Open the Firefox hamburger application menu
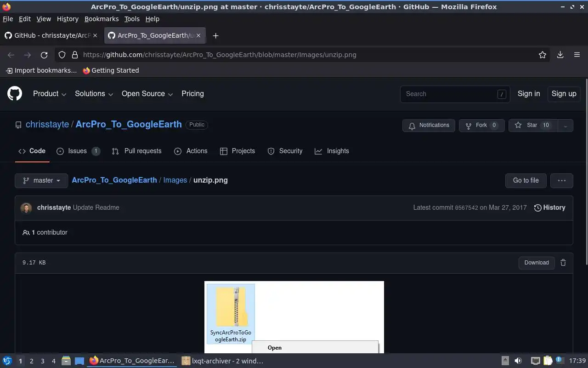The image size is (588, 368). 577,55
